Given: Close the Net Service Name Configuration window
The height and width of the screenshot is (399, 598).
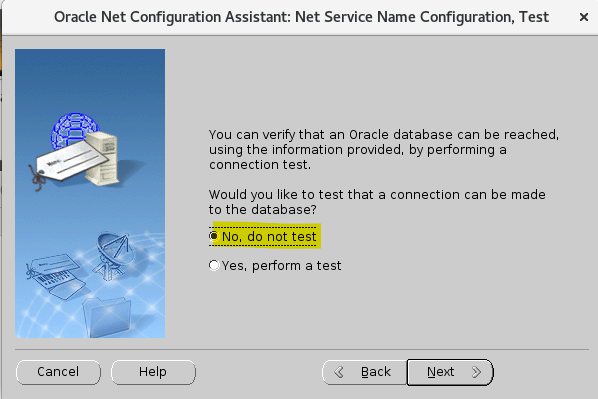Looking at the screenshot, I should pos(584,17).
